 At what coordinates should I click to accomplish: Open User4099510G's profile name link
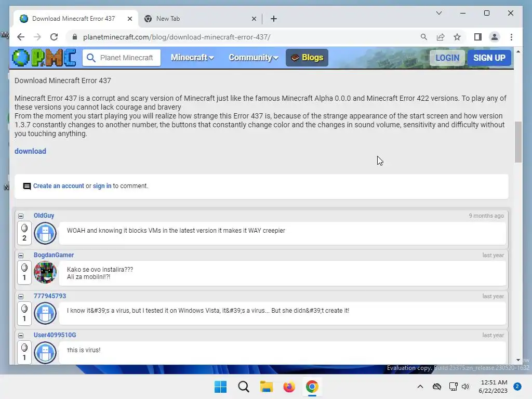point(55,335)
